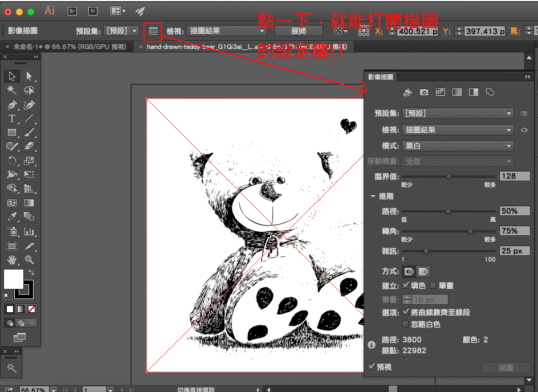Viewport: 538px width, 392px height.
Task: Select the Zoom magnifier tool
Action: [x=29, y=260]
